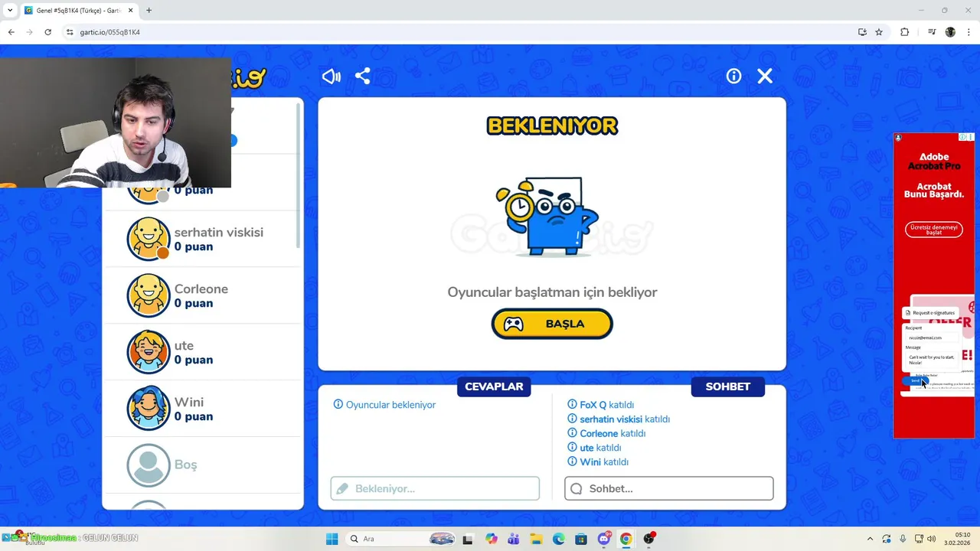Viewport: 980px width, 551px height.
Task: Open ute player avatar
Action: (x=149, y=352)
